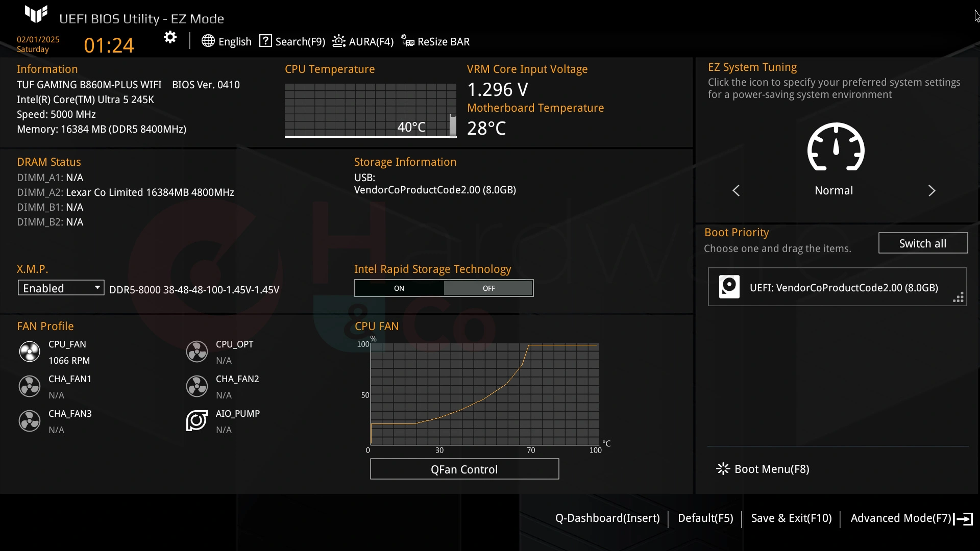Click the Normal tuning mode label
Image resolution: width=980 pixels, height=551 pixels.
pos(834,190)
